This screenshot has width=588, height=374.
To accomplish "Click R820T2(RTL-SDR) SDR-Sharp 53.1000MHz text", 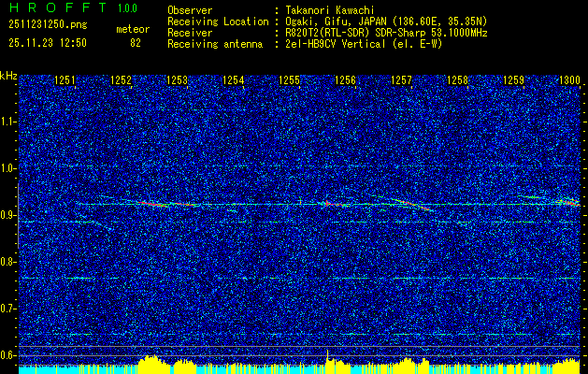I will pos(387,33).
